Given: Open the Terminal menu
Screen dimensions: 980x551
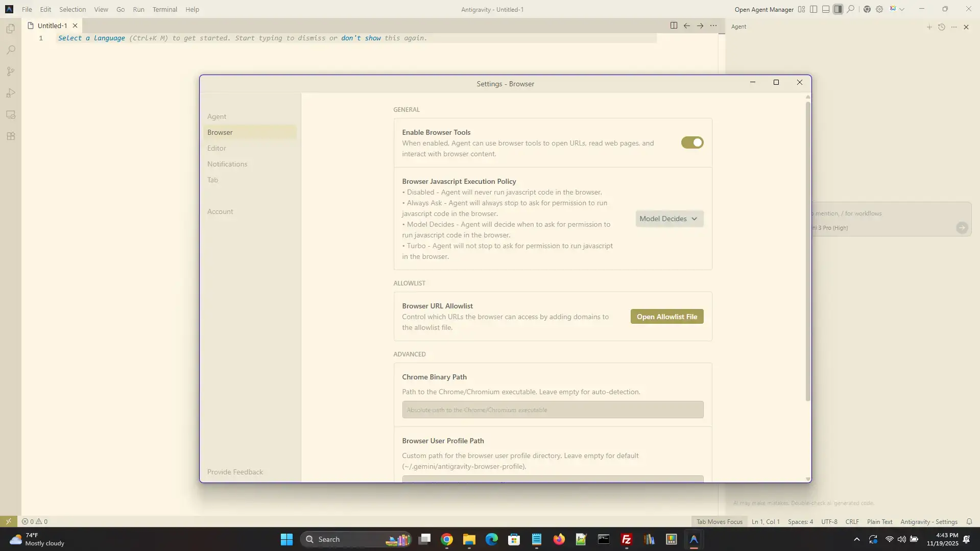Looking at the screenshot, I should pyautogui.click(x=164, y=9).
